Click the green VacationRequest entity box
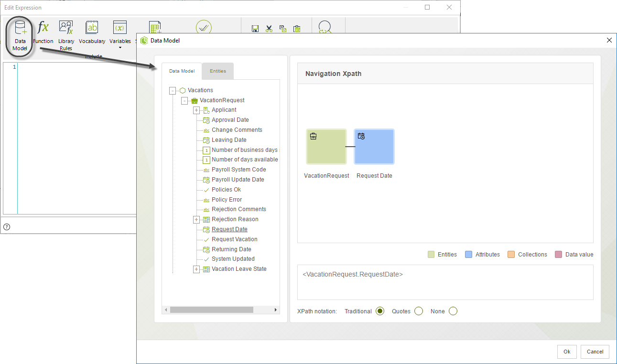 pyautogui.click(x=326, y=147)
